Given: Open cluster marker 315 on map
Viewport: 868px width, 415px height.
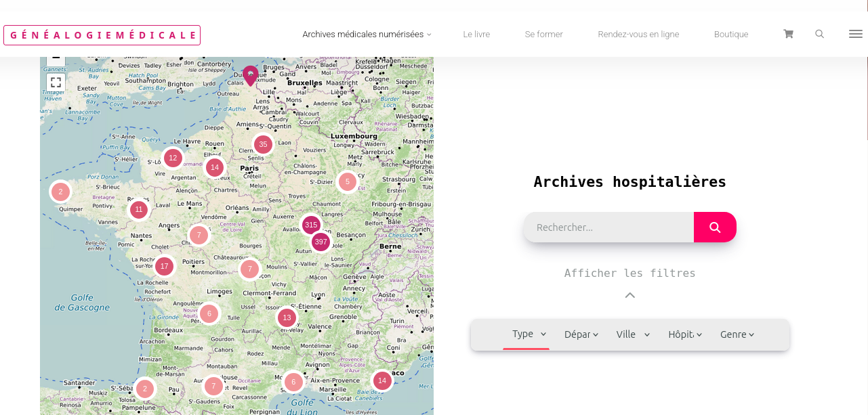Looking at the screenshot, I should 311,225.
